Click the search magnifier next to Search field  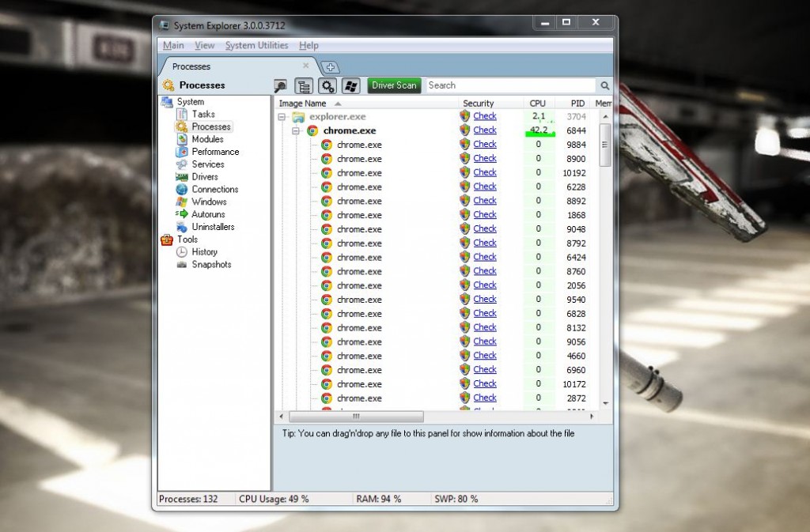[605, 85]
